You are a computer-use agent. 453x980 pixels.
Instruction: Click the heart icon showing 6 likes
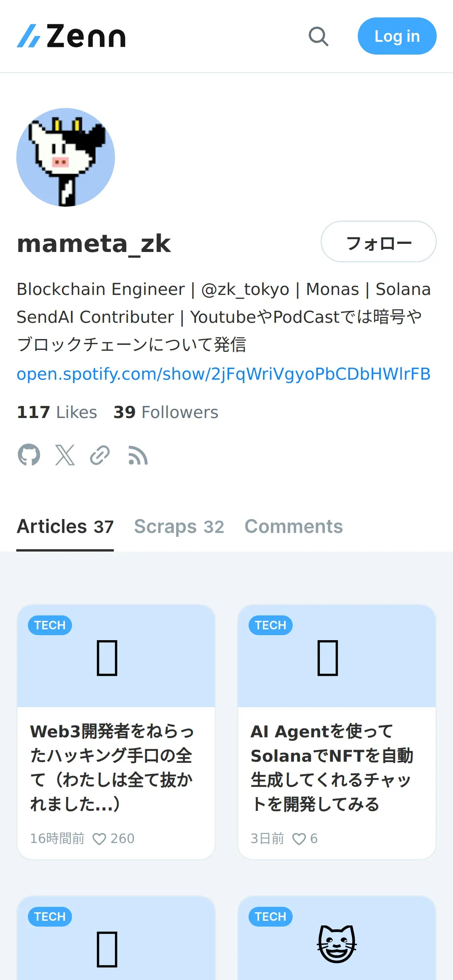pyautogui.click(x=299, y=839)
